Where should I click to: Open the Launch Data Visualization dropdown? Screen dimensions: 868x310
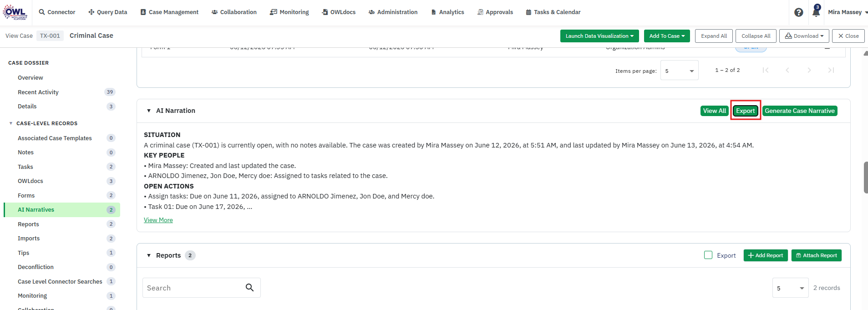599,36
